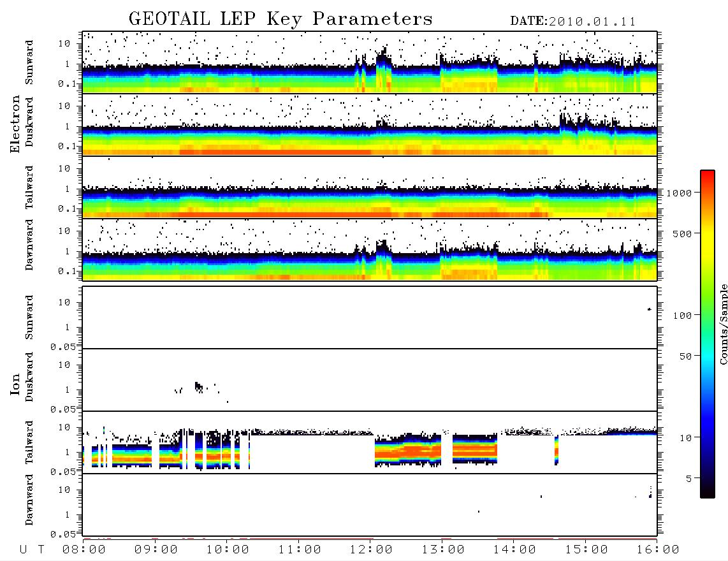Click the 1000 colorbar tick label

(x=679, y=193)
